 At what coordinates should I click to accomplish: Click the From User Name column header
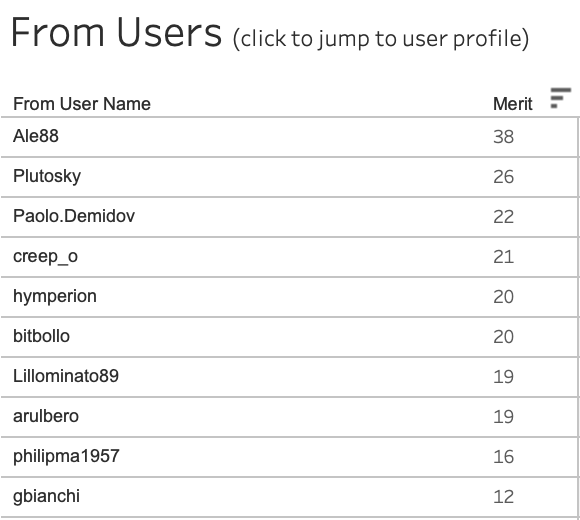pos(82,104)
